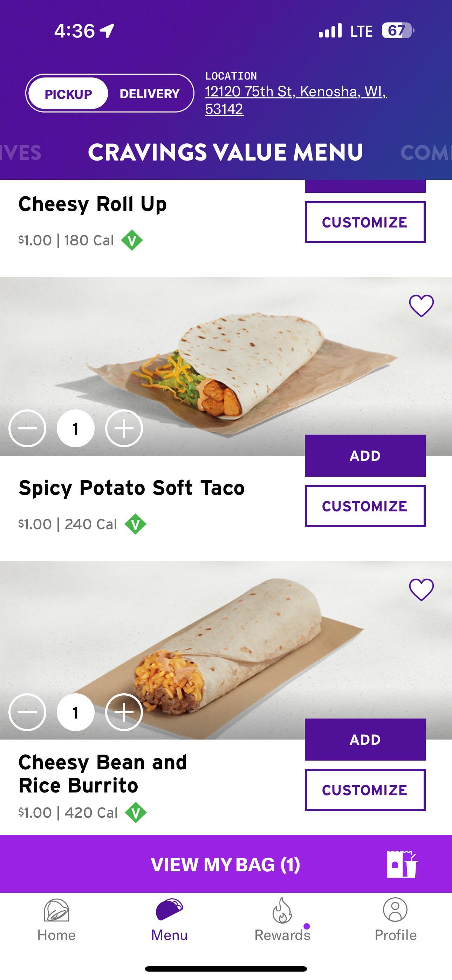Switch to the Menu tab
This screenshot has width=452, height=980.
169,919
